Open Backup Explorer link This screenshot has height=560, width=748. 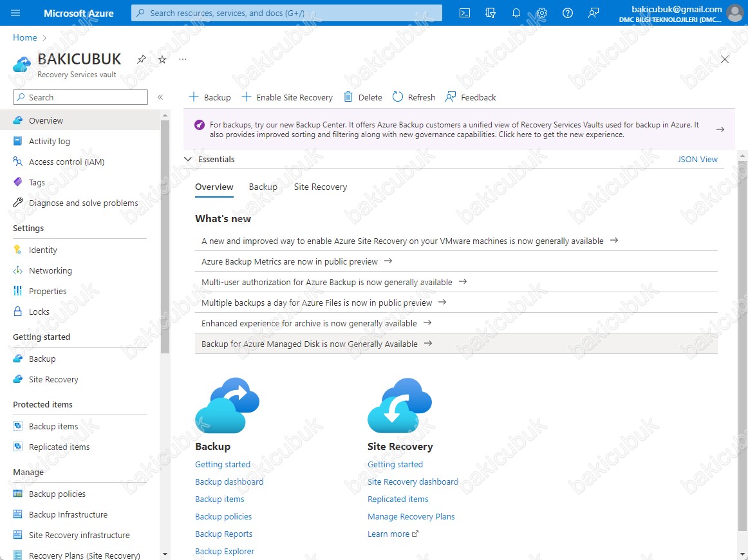point(225,552)
